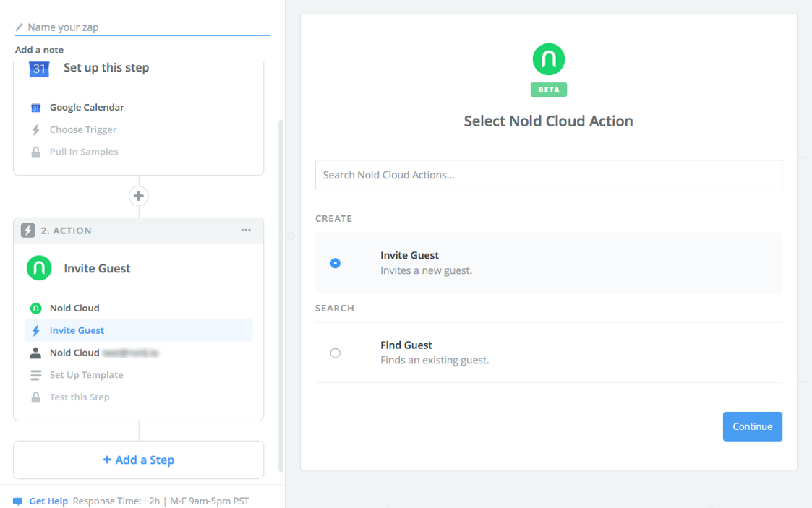The height and width of the screenshot is (508, 812).
Task: Click the sidebar vertical scrollbar
Action: (x=281, y=295)
